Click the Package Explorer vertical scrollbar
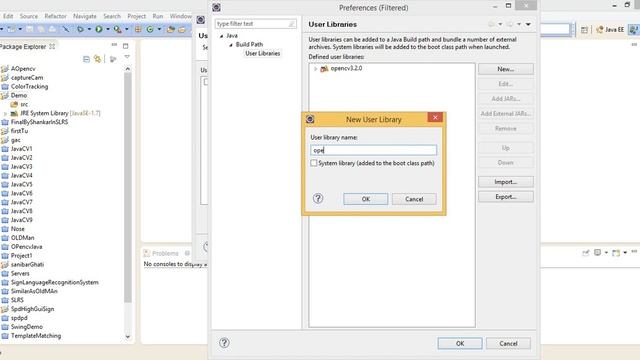This screenshot has width=640, height=360. click(128, 188)
